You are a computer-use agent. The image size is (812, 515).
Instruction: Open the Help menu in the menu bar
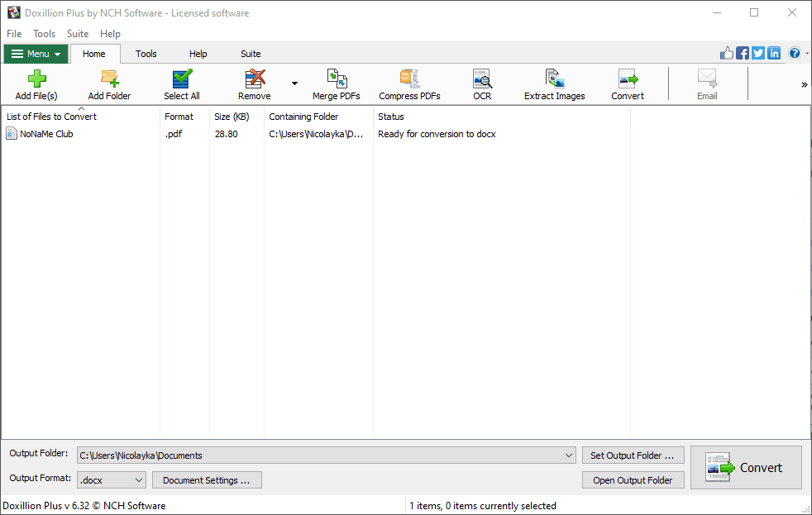tap(110, 34)
